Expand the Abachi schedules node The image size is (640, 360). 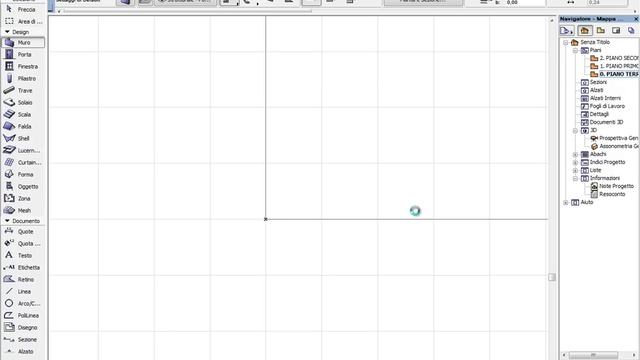click(x=576, y=154)
